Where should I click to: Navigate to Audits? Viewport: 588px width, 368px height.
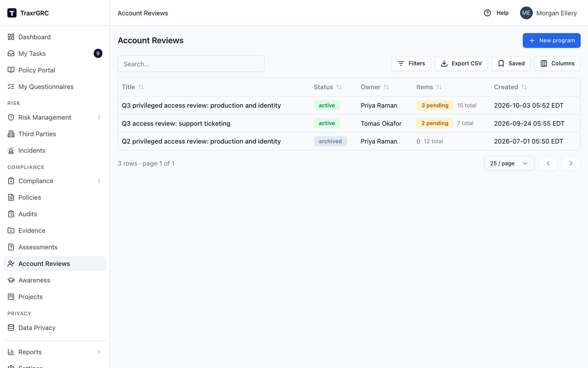click(x=55, y=214)
